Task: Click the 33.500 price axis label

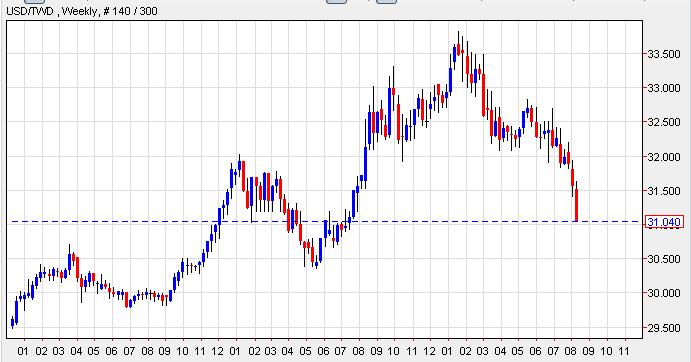Action: (664, 54)
